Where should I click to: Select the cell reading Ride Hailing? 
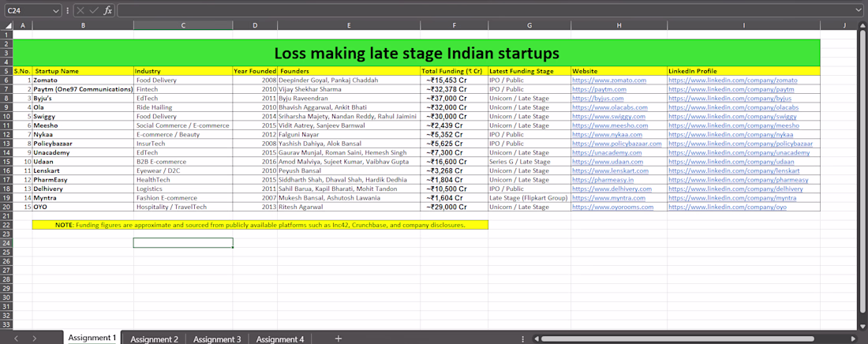coord(183,107)
